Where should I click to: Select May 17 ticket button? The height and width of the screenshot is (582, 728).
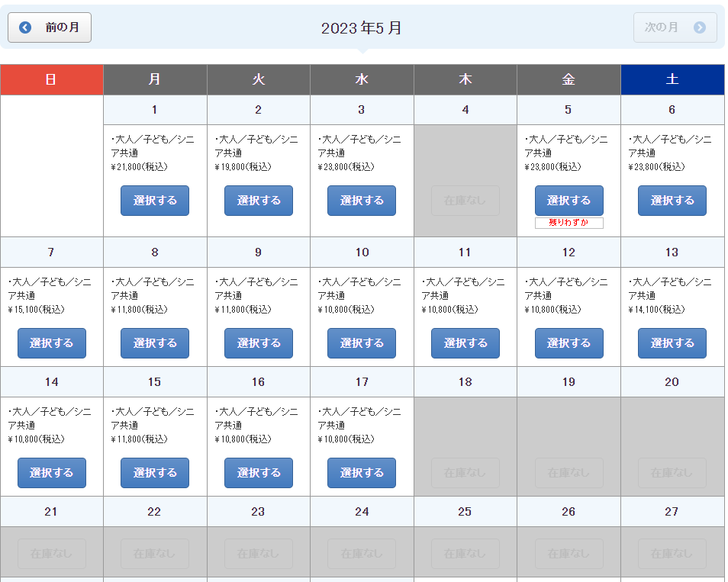click(x=362, y=473)
